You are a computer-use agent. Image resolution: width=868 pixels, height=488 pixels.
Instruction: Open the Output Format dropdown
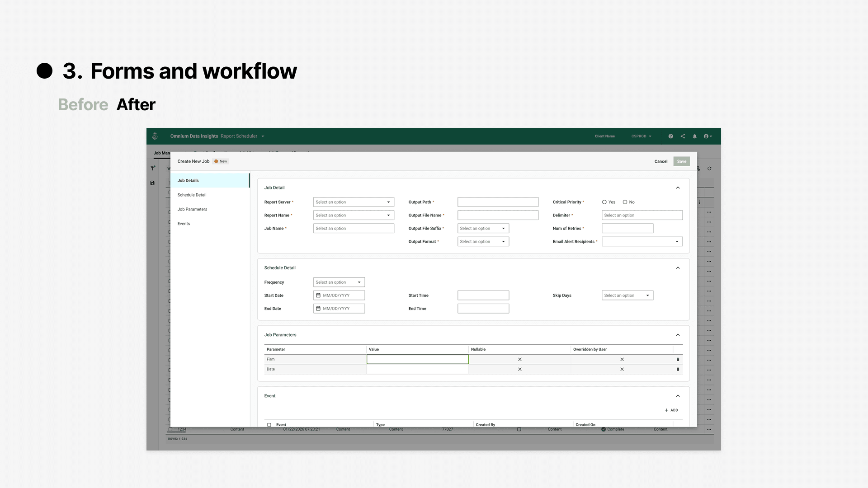click(x=483, y=242)
